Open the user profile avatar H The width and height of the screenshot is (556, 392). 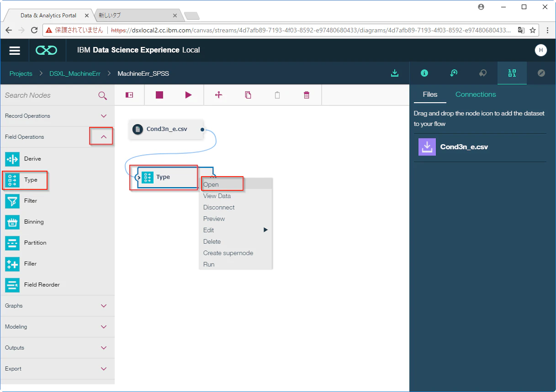(541, 50)
